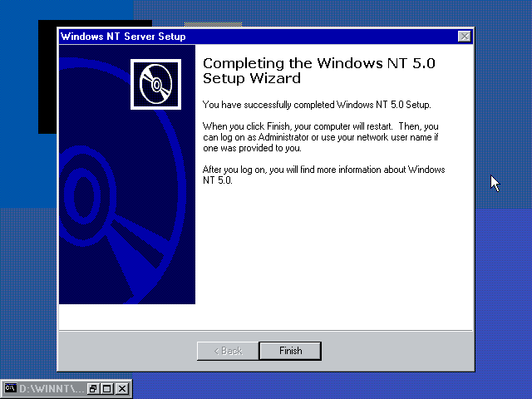The height and width of the screenshot is (399, 532).
Task: Restore the minimized D:\WINNT window
Action: [92, 388]
